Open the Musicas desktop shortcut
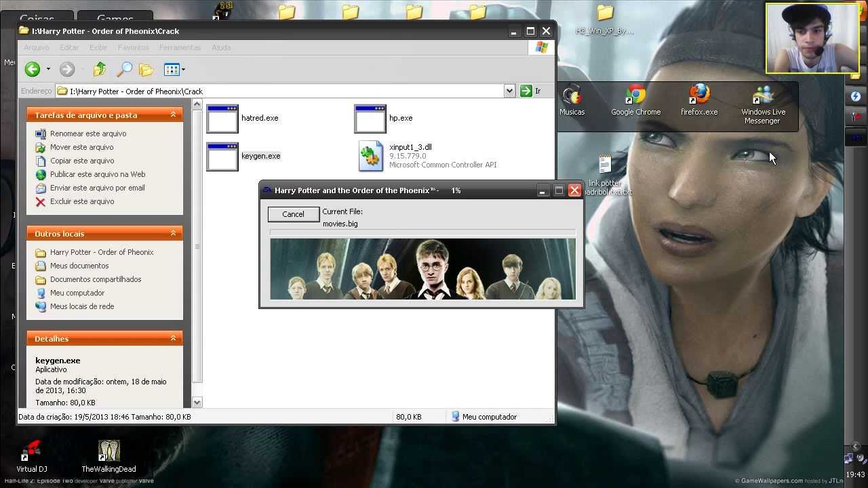 [x=572, y=100]
